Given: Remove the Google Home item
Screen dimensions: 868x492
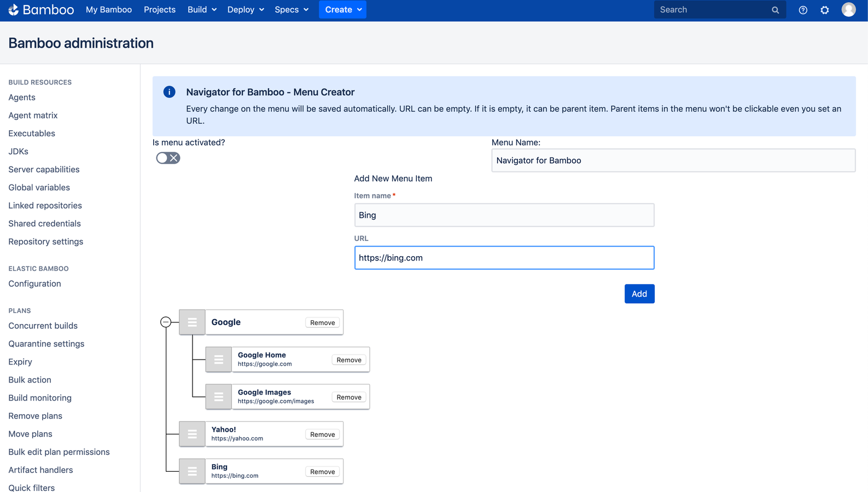Looking at the screenshot, I should (x=349, y=360).
